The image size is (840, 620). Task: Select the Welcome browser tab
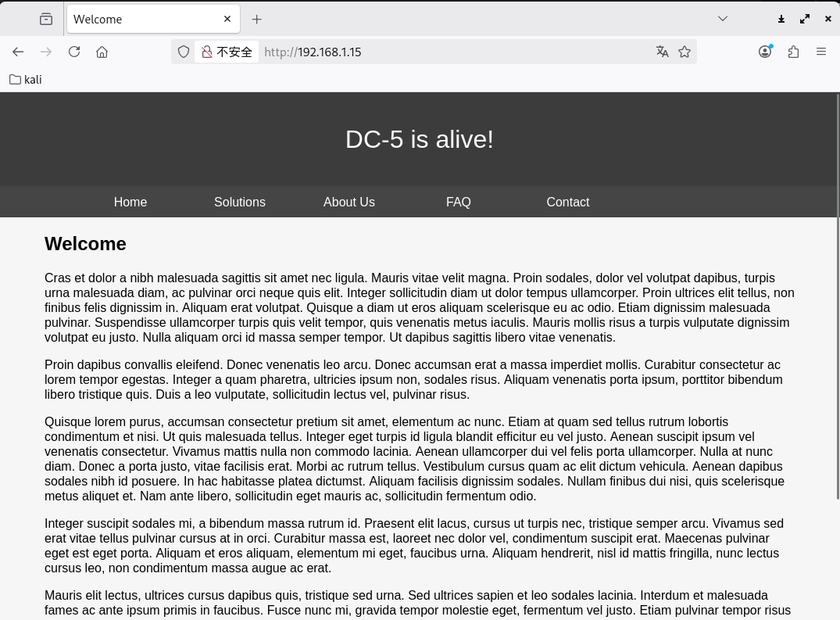141,19
